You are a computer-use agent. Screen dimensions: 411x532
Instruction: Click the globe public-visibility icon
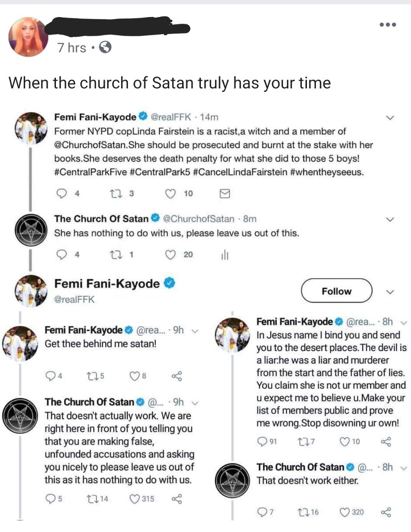pos(104,48)
